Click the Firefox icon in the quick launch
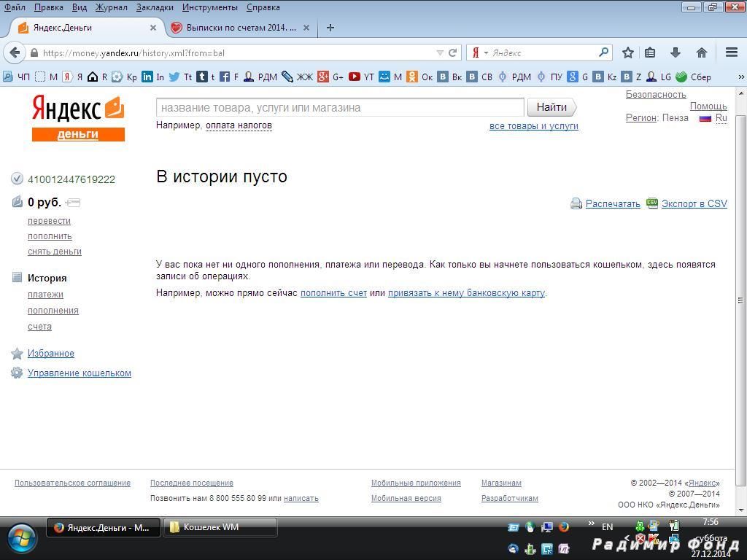 (564, 526)
